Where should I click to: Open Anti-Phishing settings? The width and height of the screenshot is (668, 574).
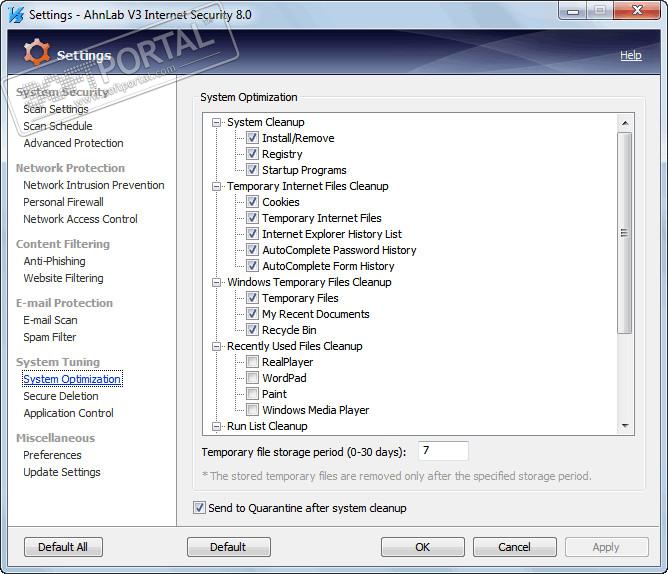tap(54, 261)
